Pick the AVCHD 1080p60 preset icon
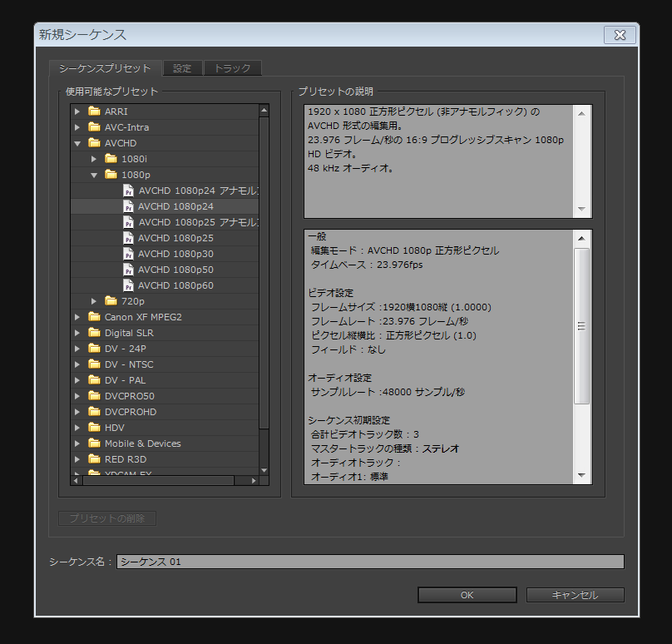The width and height of the screenshot is (672, 644). click(128, 285)
